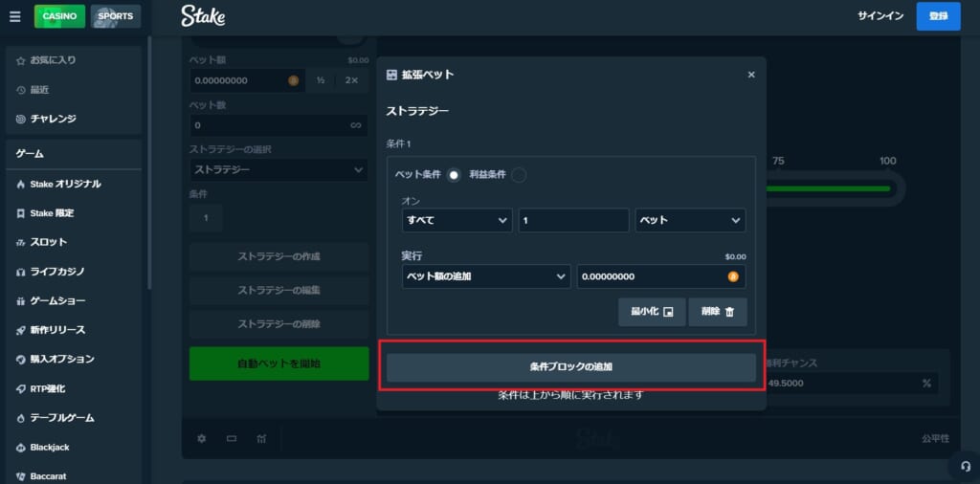980x484 pixels.
Task: Click the ストラテジーの作成 button
Action: 278,256
